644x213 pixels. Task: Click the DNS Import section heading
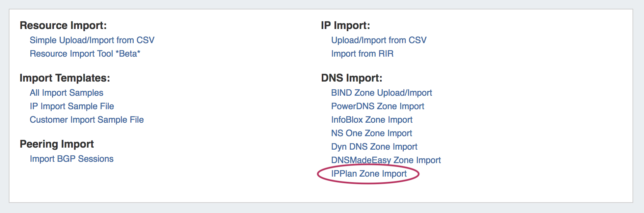(x=351, y=78)
